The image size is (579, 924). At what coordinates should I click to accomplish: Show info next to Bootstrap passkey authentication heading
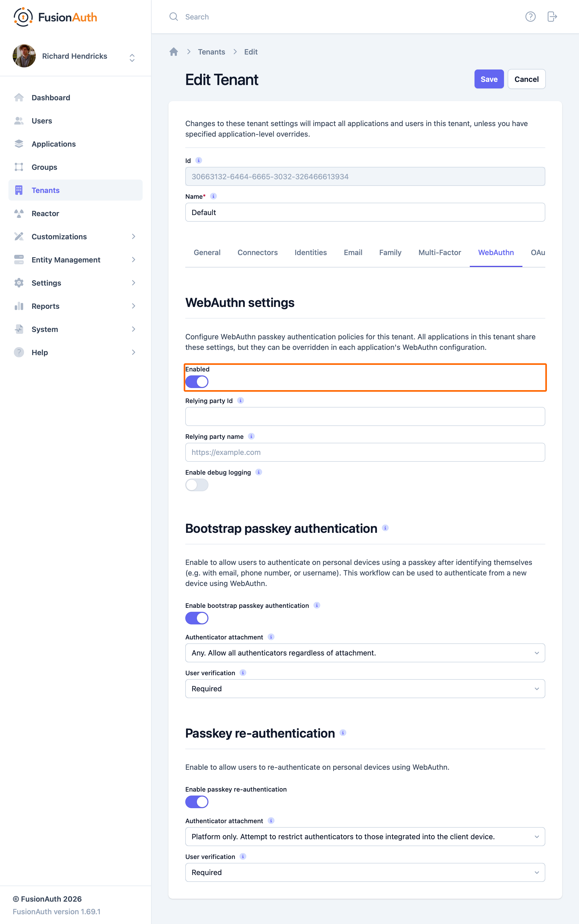click(385, 528)
